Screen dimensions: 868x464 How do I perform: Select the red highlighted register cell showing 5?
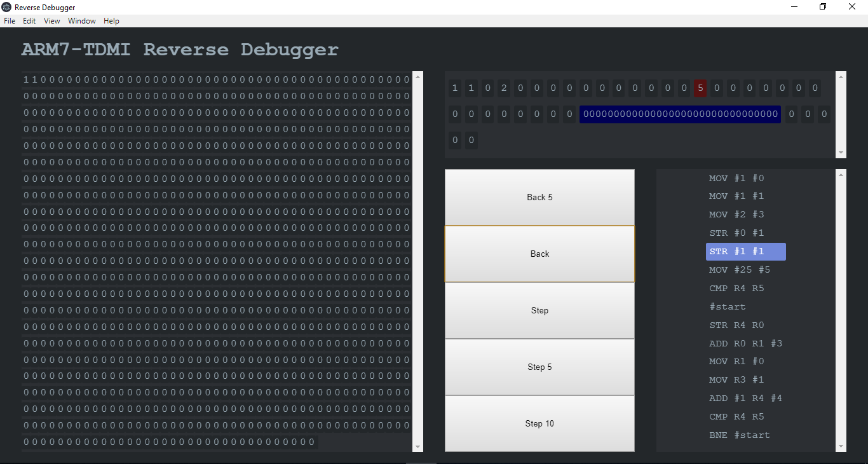point(700,88)
